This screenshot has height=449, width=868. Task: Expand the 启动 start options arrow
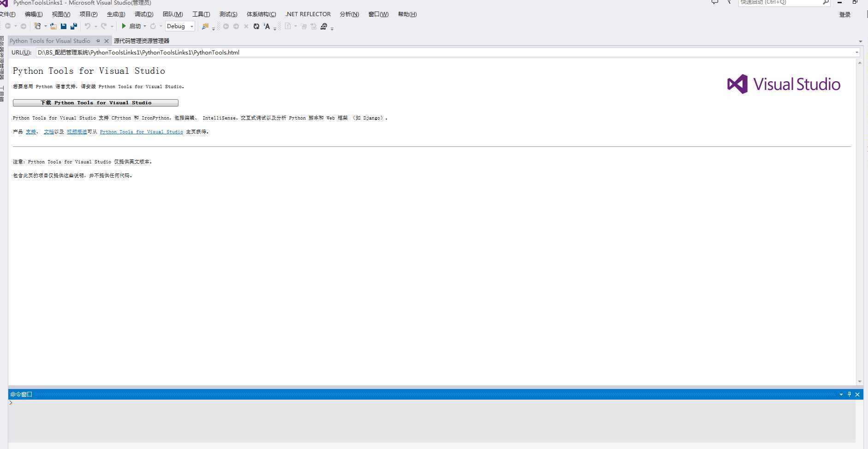click(145, 26)
